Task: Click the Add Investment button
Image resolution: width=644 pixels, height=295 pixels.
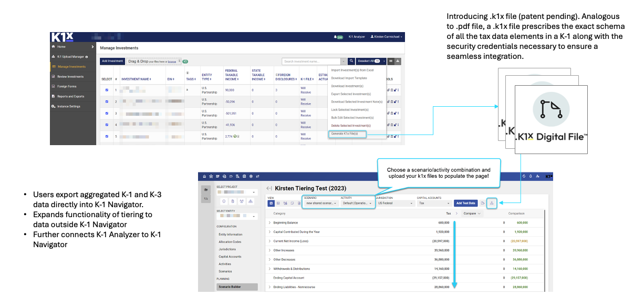Action: pos(112,61)
